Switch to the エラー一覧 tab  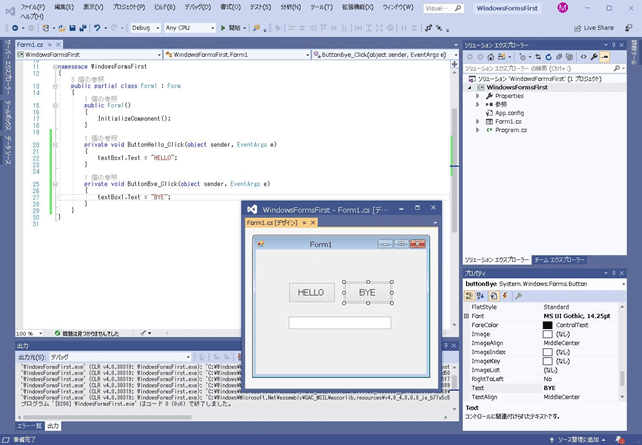(x=29, y=426)
